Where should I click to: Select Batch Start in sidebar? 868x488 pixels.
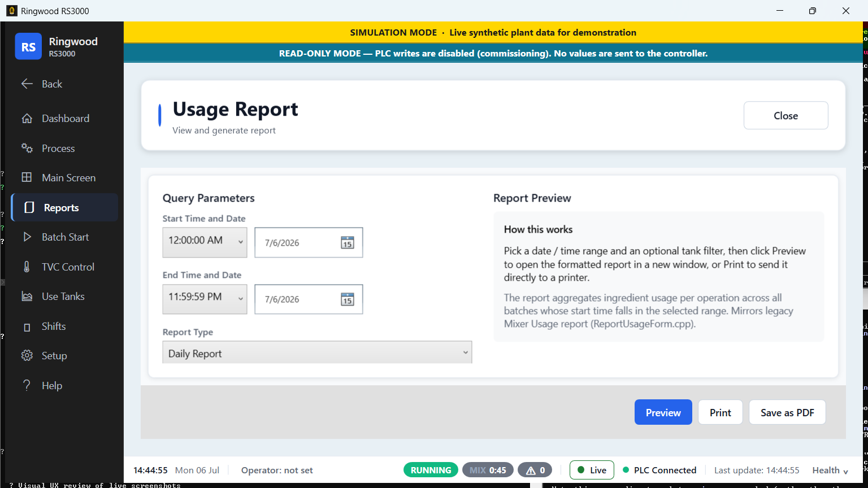coord(64,237)
